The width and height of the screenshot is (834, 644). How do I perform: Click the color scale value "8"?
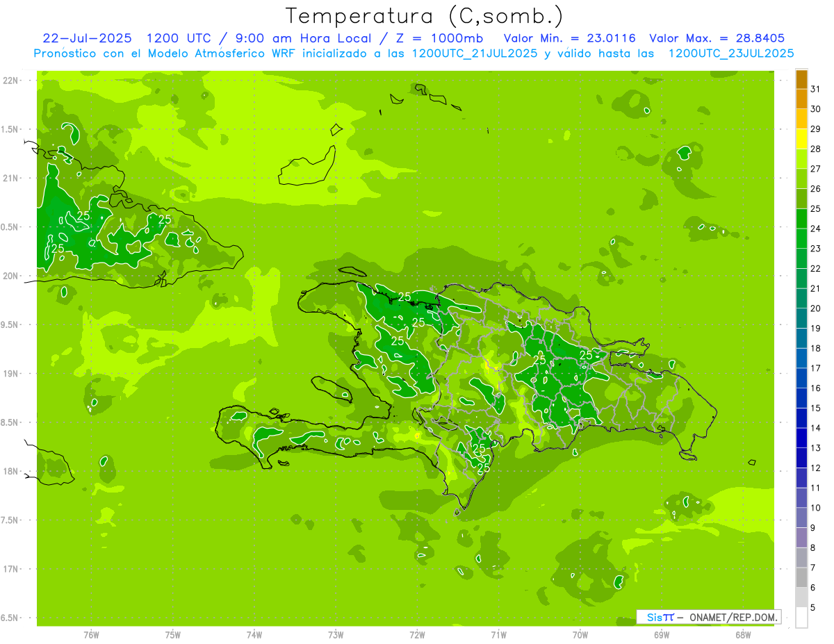[812, 547]
